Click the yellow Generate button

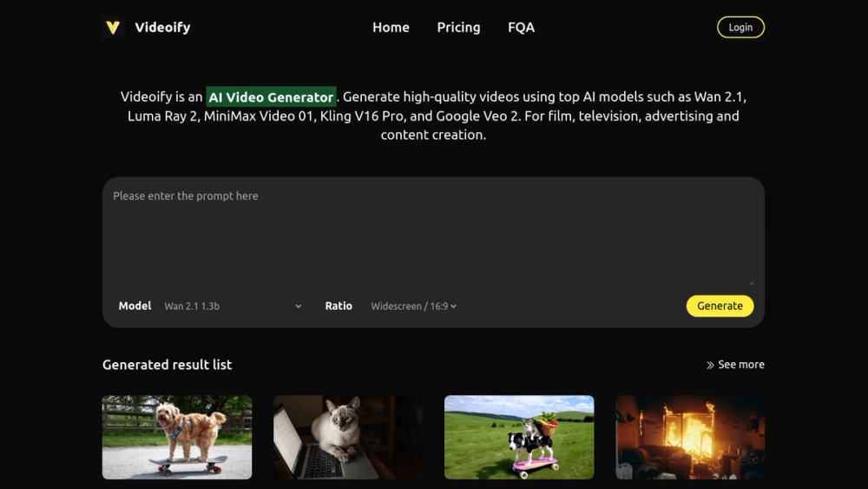[x=720, y=306]
